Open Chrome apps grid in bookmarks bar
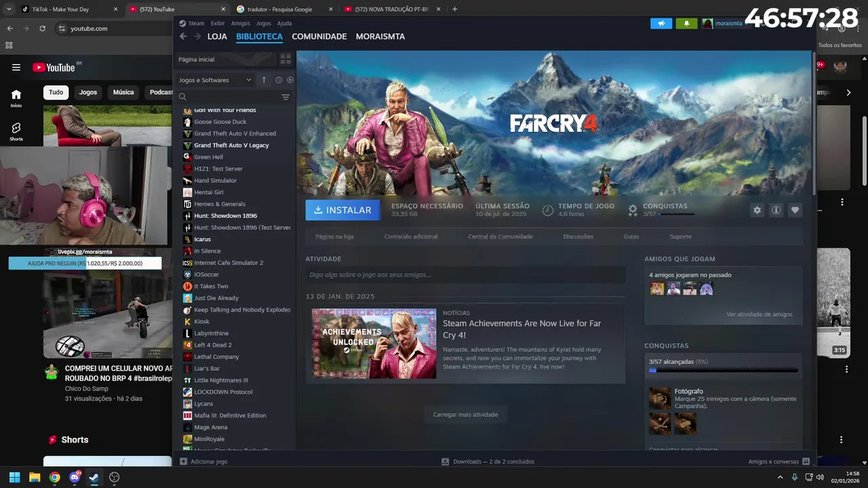The height and width of the screenshot is (488, 868). point(9,45)
